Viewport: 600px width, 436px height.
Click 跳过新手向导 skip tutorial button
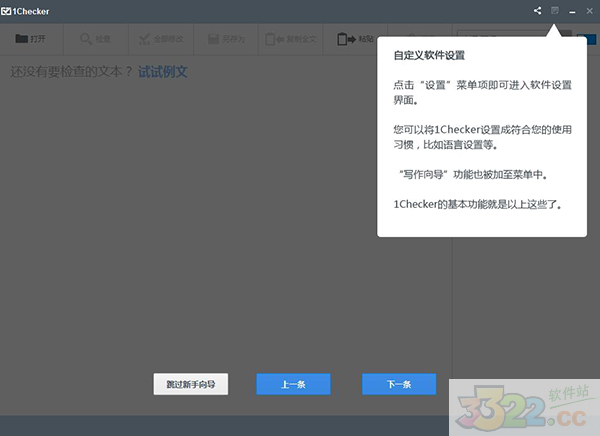[x=191, y=384]
